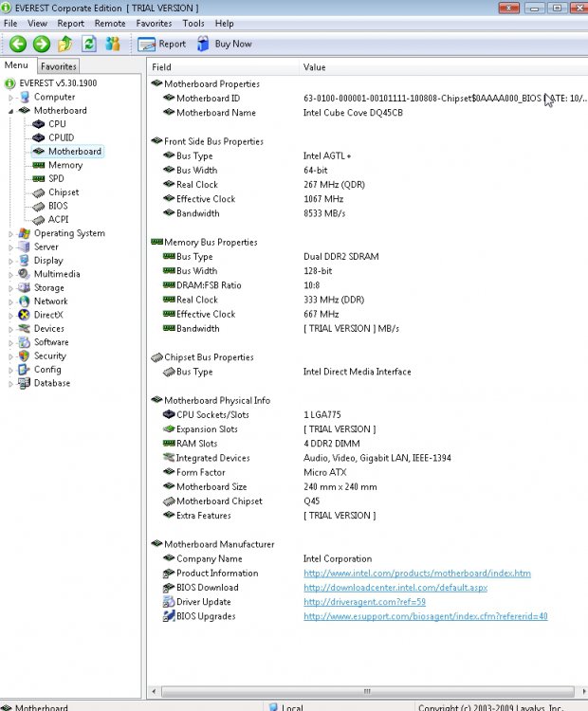Open the Product Information intel.com link
Screen dimensions: 588x711
point(417,574)
